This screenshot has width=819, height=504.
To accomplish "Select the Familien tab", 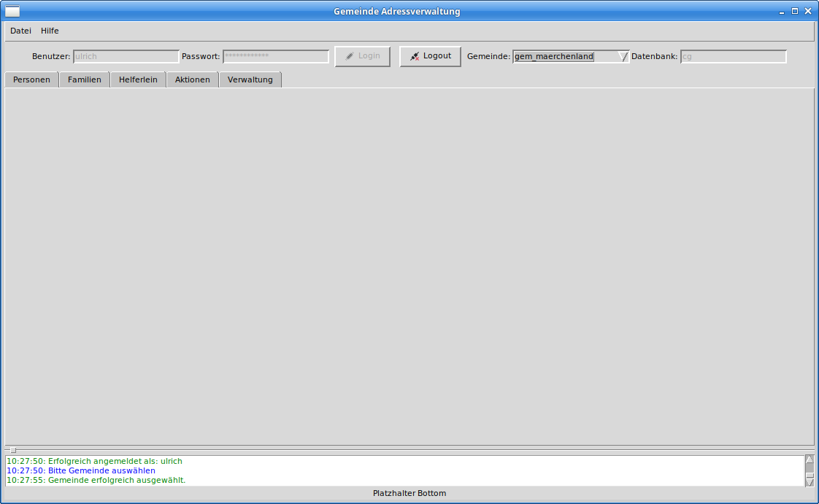I will point(85,80).
